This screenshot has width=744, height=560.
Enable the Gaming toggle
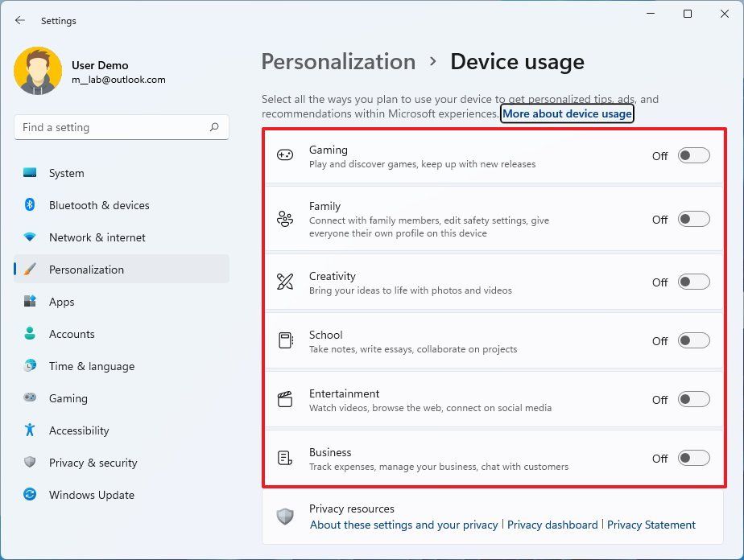point(692,155)
